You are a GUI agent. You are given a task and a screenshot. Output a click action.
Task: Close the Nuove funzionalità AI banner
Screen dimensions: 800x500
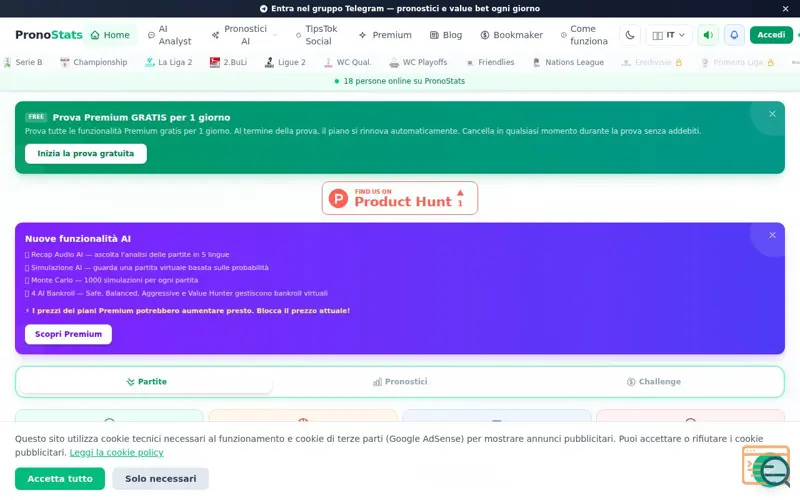click(772, 235)
